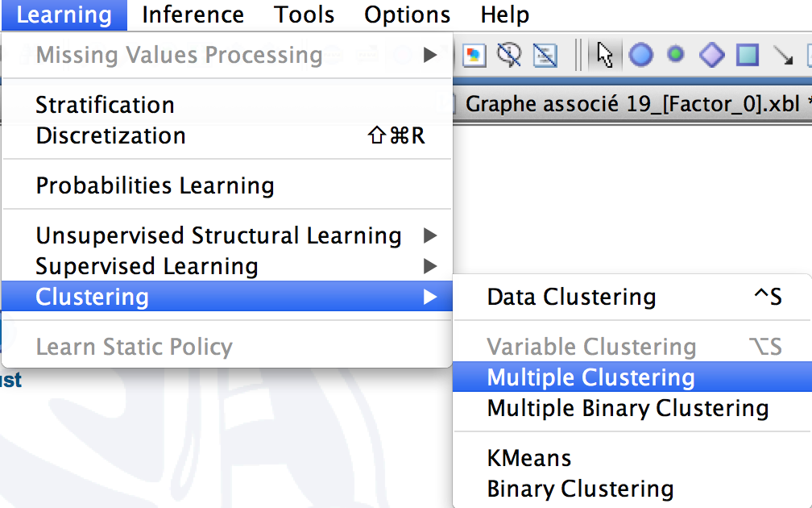The width and height of the screenshot is (812, 508).
Task: Expand the Clustering submenu arrow
Action: pos(430,297)
